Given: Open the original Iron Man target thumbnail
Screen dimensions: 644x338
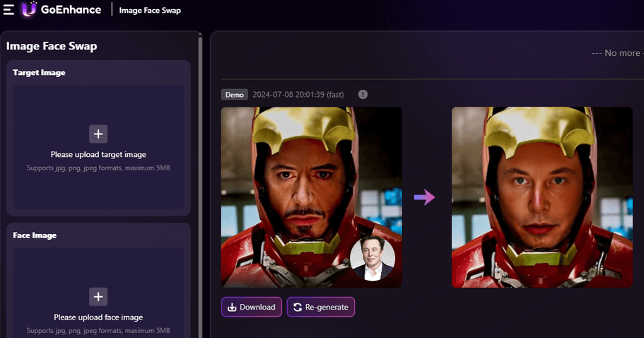Looking at the screenshot, I should 311,197.
